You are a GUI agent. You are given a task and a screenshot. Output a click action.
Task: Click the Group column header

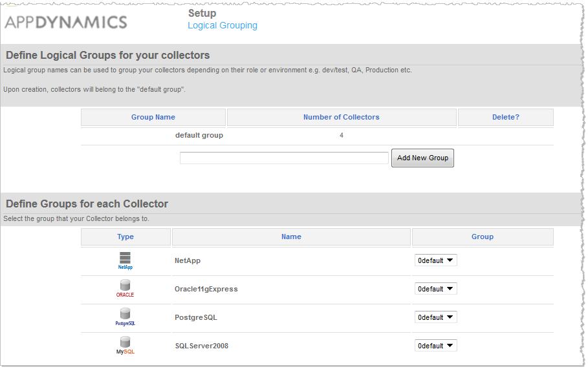point(483,237)
